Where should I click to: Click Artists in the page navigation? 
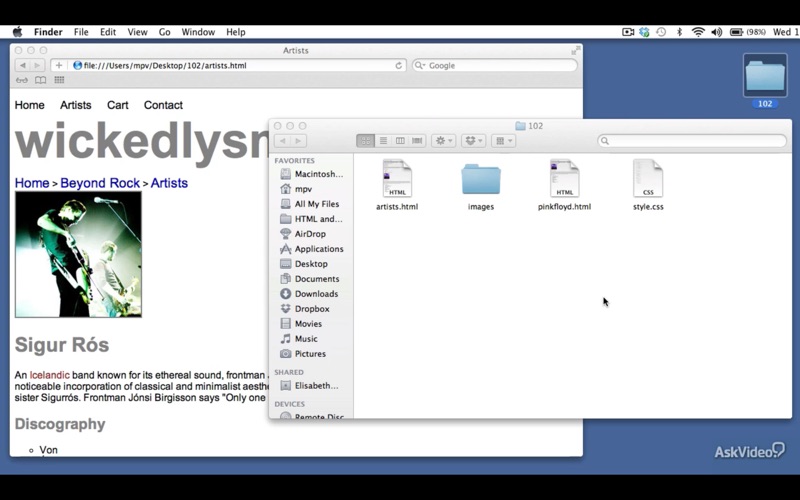click(x=76, y=105)
